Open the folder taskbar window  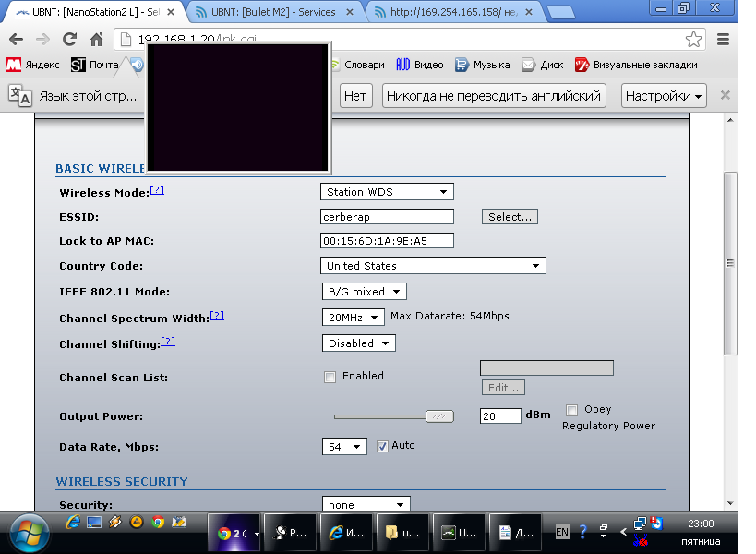tap(403, 533)
